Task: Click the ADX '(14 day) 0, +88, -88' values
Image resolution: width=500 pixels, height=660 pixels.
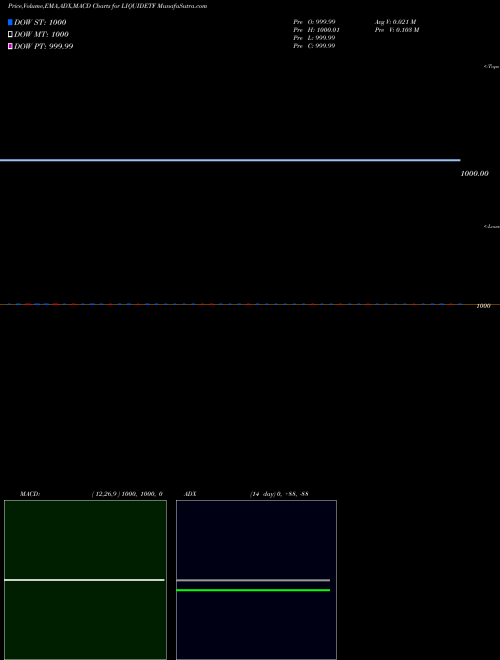Action: 279,494
